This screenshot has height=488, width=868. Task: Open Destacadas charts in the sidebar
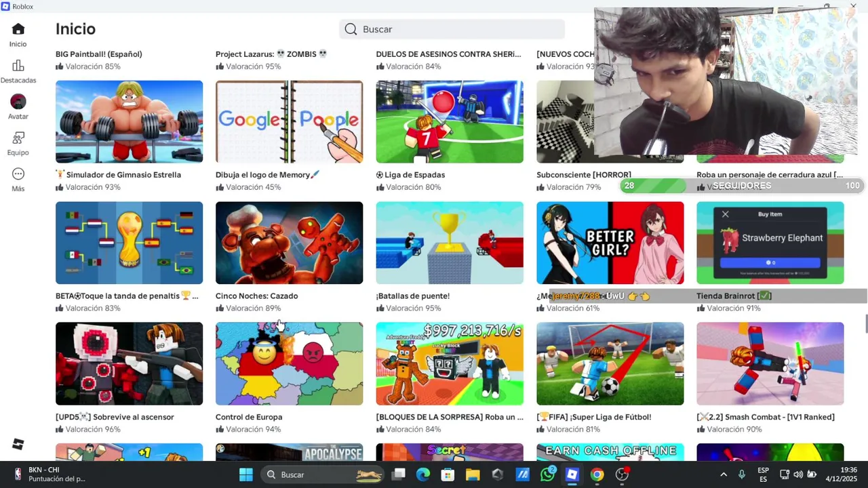click(x=18, y=71)
